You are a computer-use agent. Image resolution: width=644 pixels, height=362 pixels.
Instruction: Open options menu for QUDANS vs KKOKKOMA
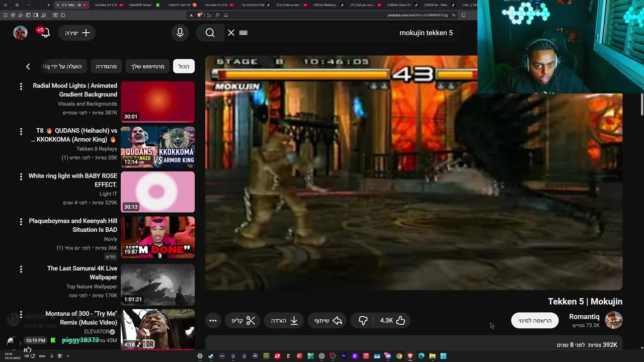(21, 131)
